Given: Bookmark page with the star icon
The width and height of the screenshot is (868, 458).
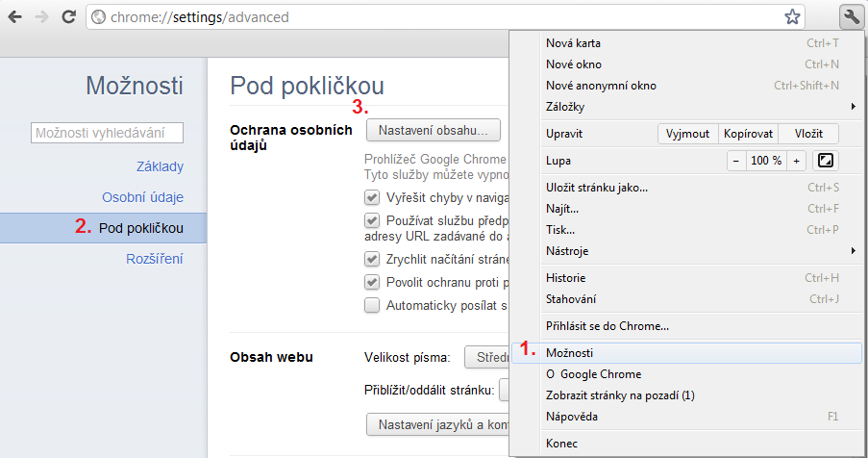Looking at the screenshot, I should coord(792,16).
